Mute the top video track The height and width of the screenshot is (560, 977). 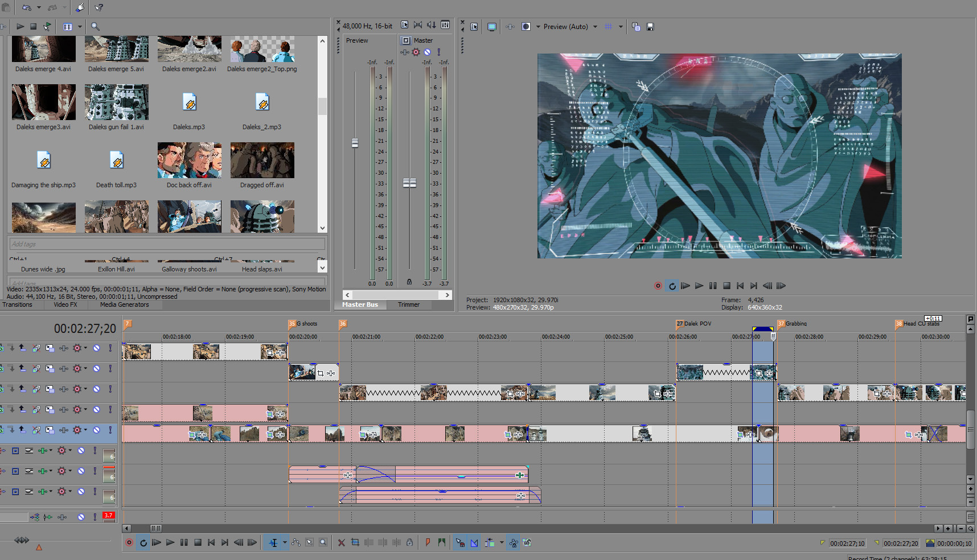click(97, 348)
